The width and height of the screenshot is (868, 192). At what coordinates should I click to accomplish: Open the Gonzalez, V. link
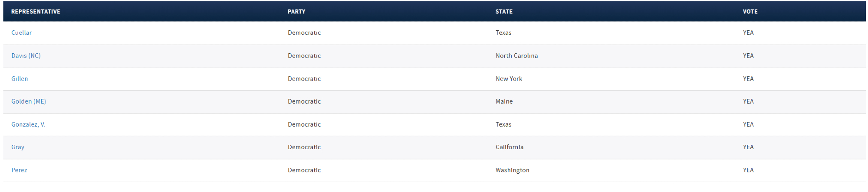point(28,124)
